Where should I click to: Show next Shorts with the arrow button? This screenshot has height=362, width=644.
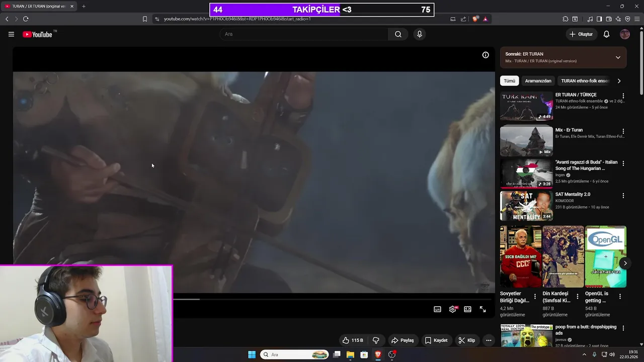(x=625, y=263)
